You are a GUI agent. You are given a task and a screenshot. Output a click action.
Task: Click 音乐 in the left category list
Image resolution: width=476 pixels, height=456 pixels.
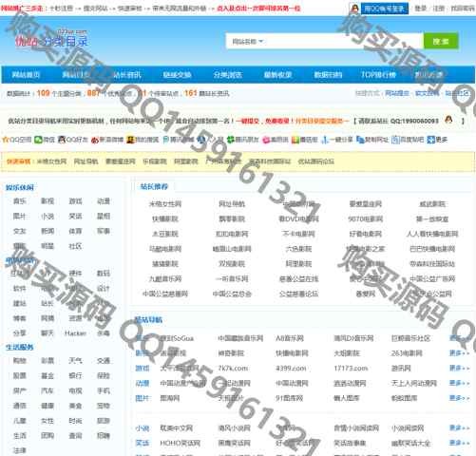click(20, 201)
